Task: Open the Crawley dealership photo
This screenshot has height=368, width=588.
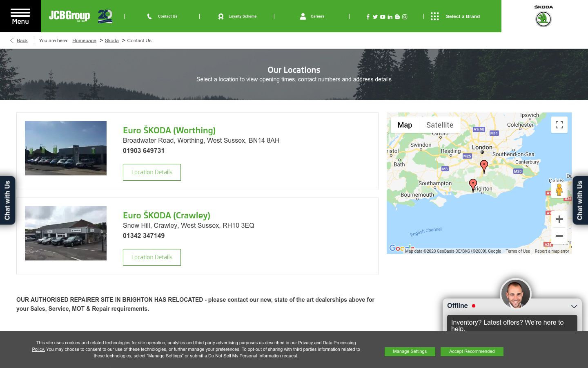Action: pyautogui.click(x=66, y=233)
